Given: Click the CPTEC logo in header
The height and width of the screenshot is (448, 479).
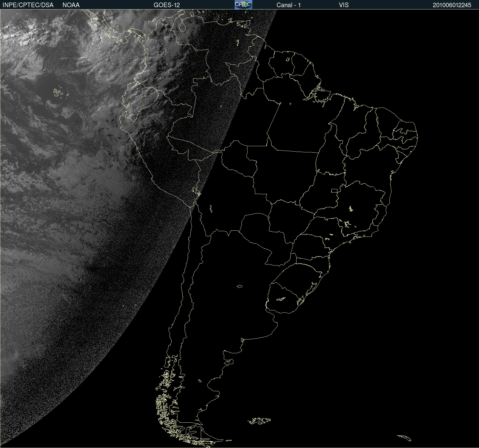Looking at the screenshot, I should [x=243, y=5].
